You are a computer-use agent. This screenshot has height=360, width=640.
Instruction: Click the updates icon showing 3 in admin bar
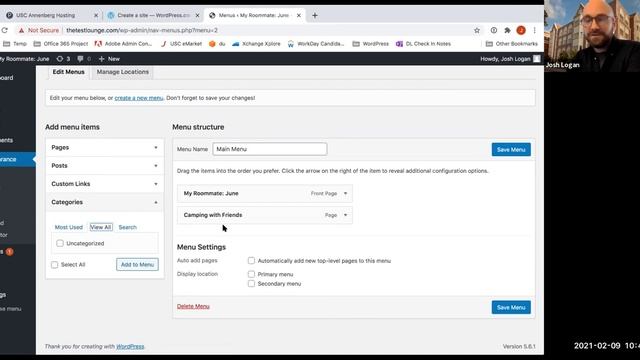click(63, 59)
